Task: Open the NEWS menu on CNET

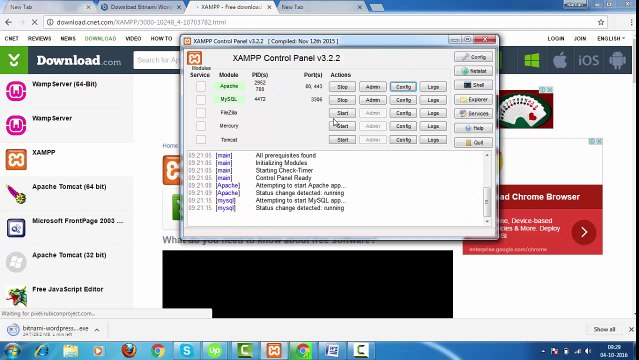Action: 68,38
